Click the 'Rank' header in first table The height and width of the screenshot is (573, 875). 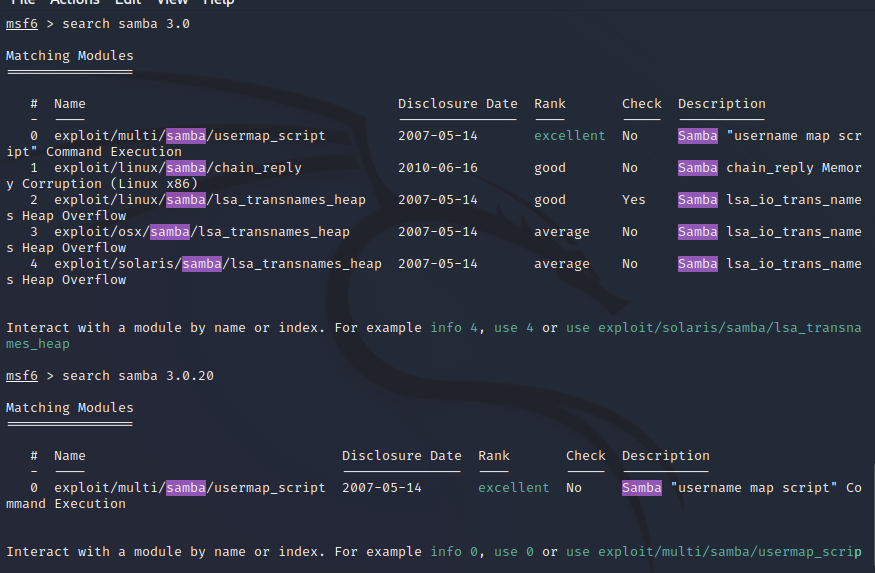550,104
